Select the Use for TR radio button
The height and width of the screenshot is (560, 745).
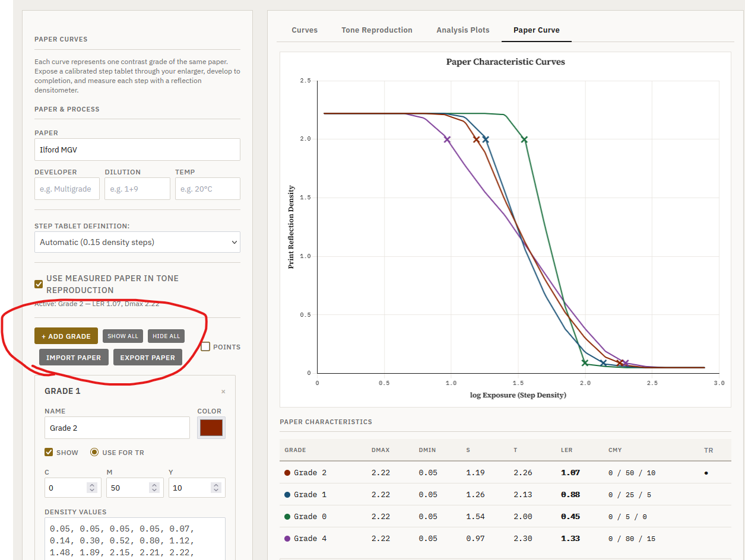[94, 453]
